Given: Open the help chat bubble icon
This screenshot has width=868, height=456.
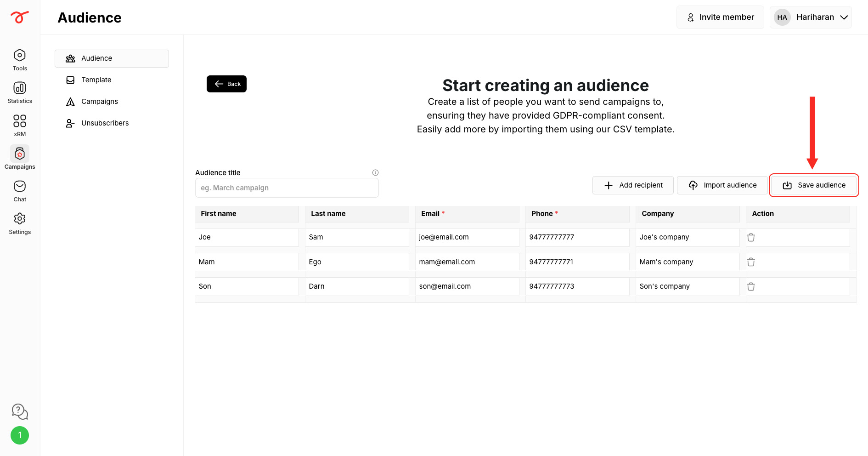Looking at the screenshot, I should (x=20, y=411).
